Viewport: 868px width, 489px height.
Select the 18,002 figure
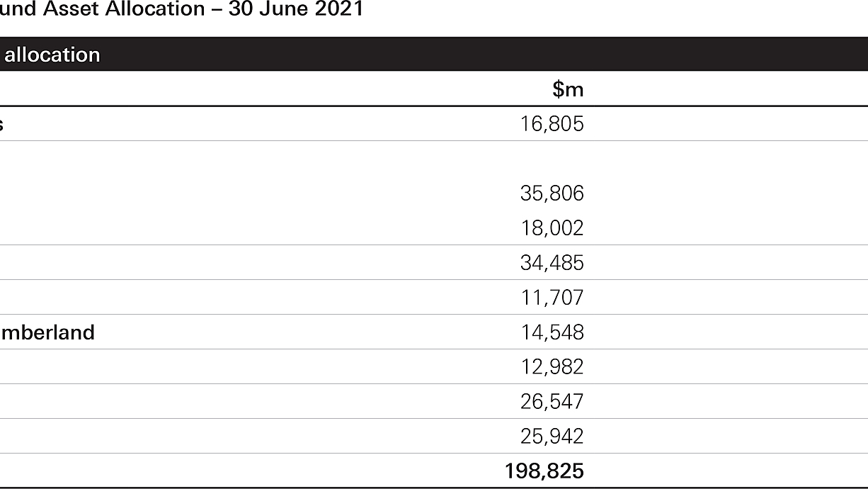point(552,228)
